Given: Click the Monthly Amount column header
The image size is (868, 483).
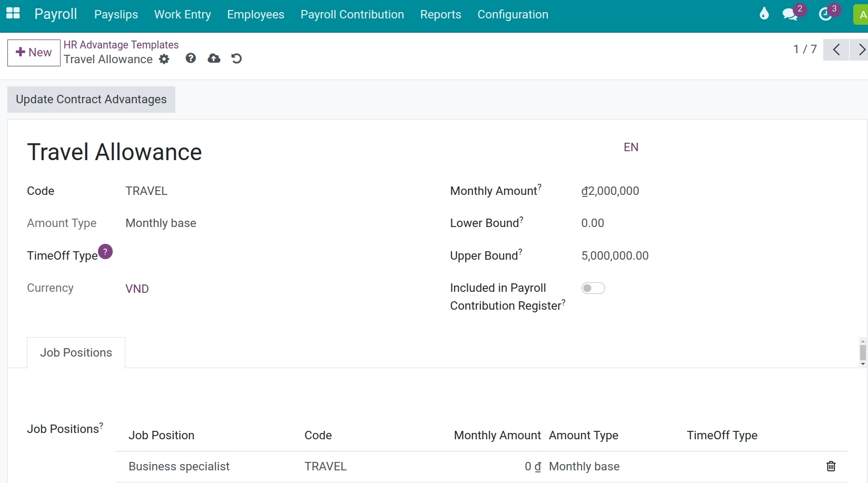Looking at the screenshot, I should (497, 436).
